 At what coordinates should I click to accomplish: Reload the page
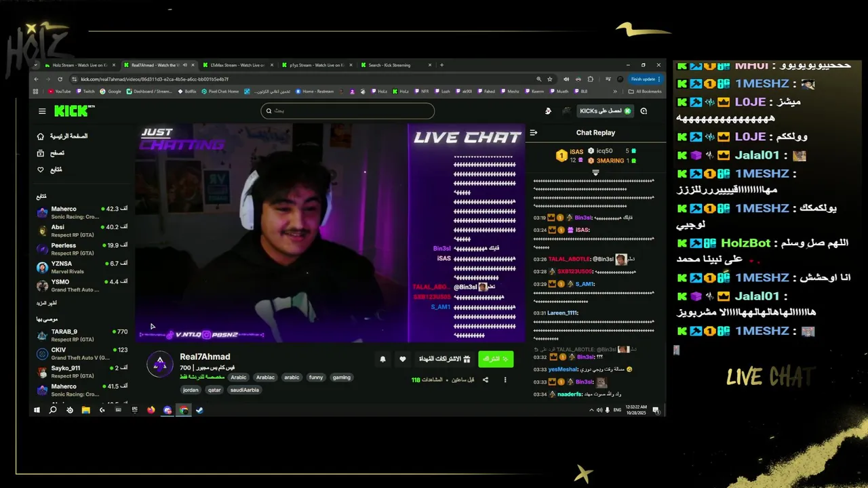click(x=60, y=79)
